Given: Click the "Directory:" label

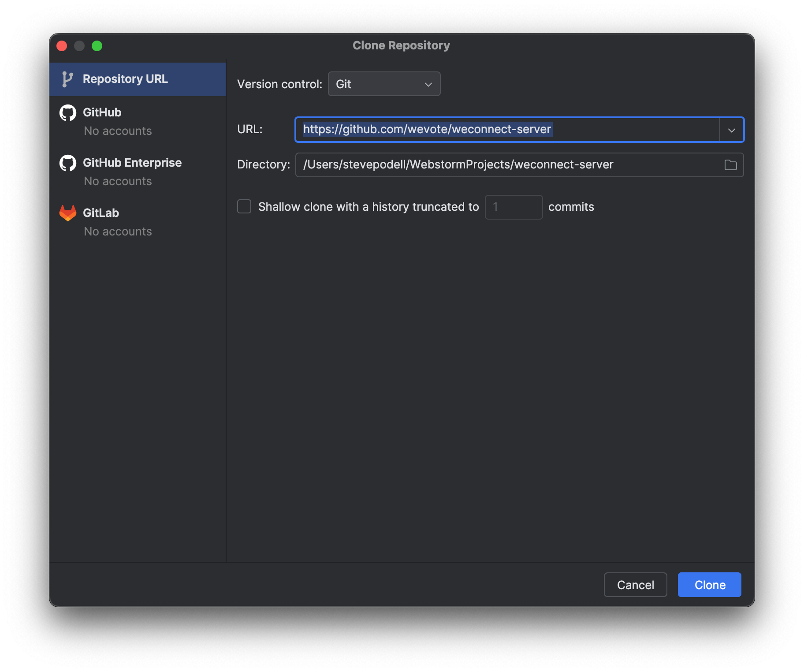Looking at the screenshot, I should pyautogui.click(x=264, y=164).
